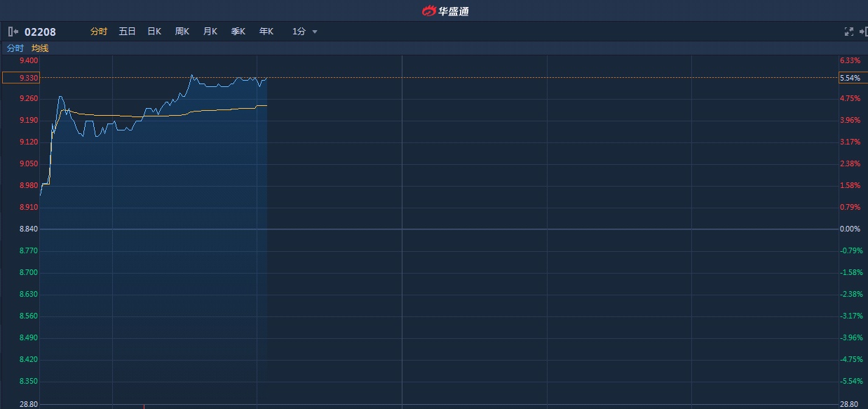Click the 华盛通 logo in title bar
The height and width of the screenshot is (409, 868).
(x=445, y=11)
